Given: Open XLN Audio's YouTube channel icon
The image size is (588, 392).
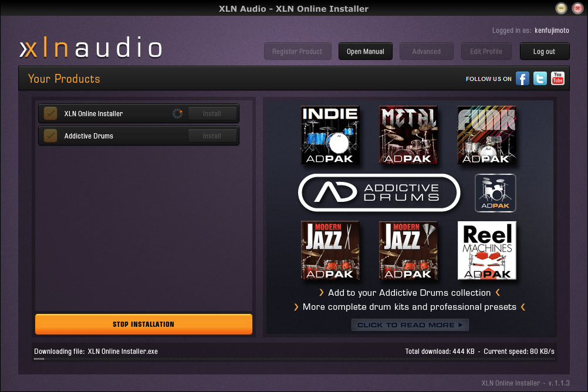Looking at the screenshot, I should (x=557, y=79).
